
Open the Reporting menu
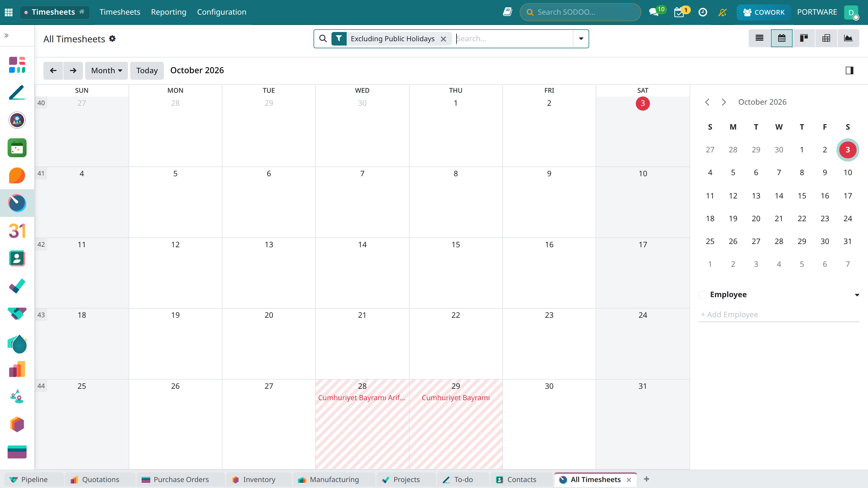point(168,12)
